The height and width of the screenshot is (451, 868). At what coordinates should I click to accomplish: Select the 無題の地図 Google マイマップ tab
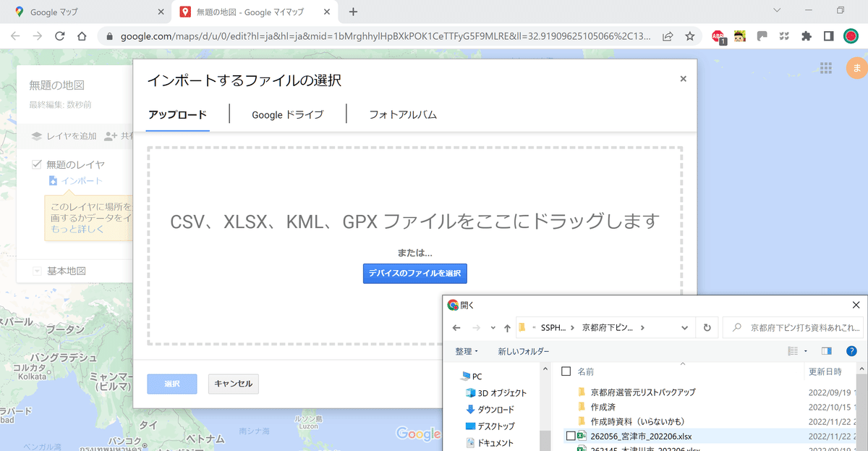pyautogui.click(x=256, y=12)
